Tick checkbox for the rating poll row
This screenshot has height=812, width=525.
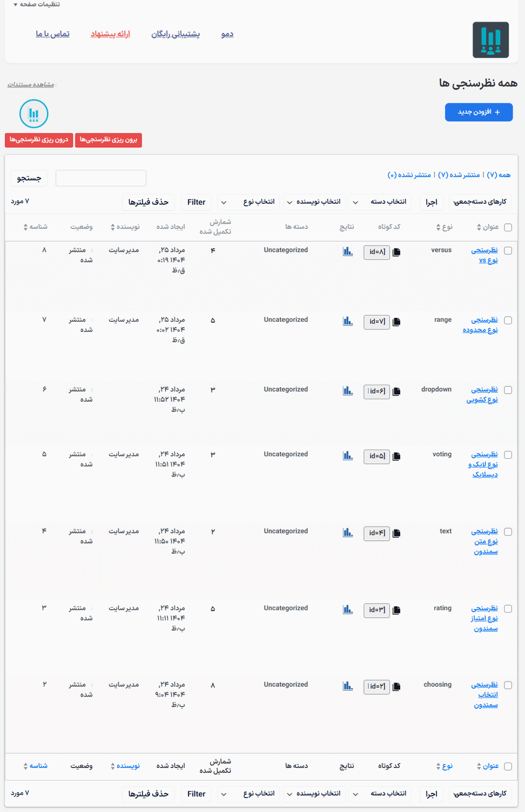(508, 609)
